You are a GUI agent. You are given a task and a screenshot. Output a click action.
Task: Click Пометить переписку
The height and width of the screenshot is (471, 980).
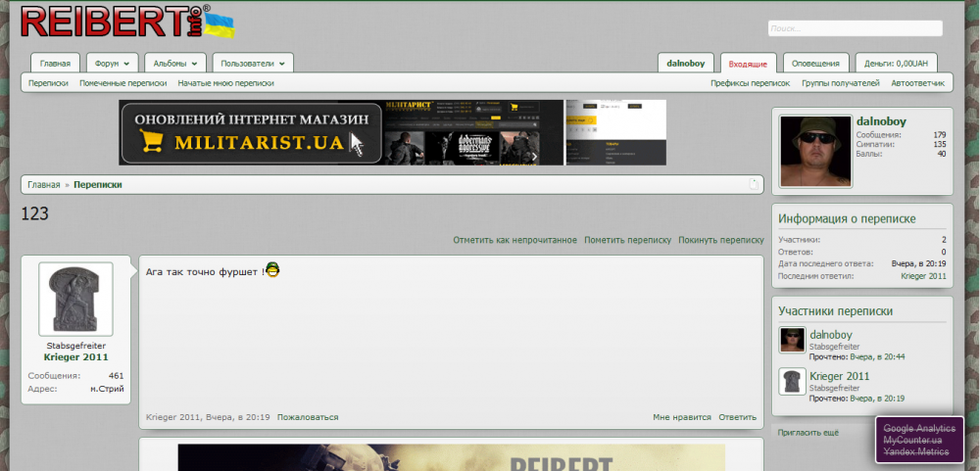(627, 240)
